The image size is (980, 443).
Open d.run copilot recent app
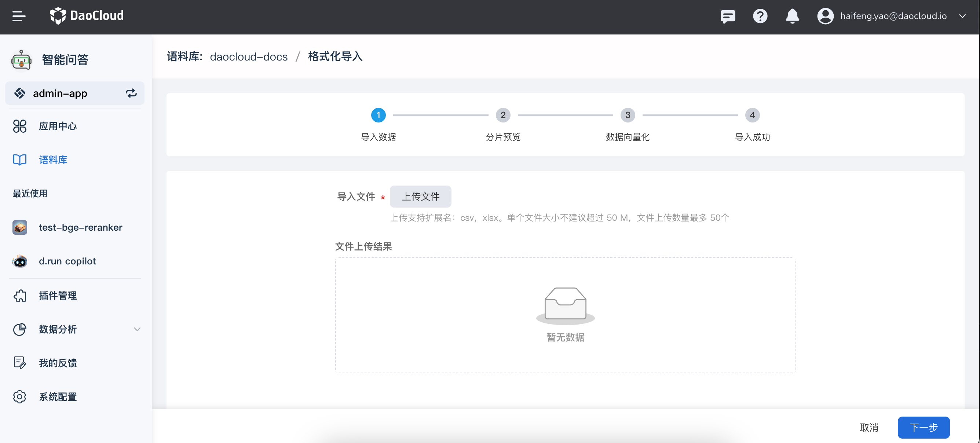(67, 261)
